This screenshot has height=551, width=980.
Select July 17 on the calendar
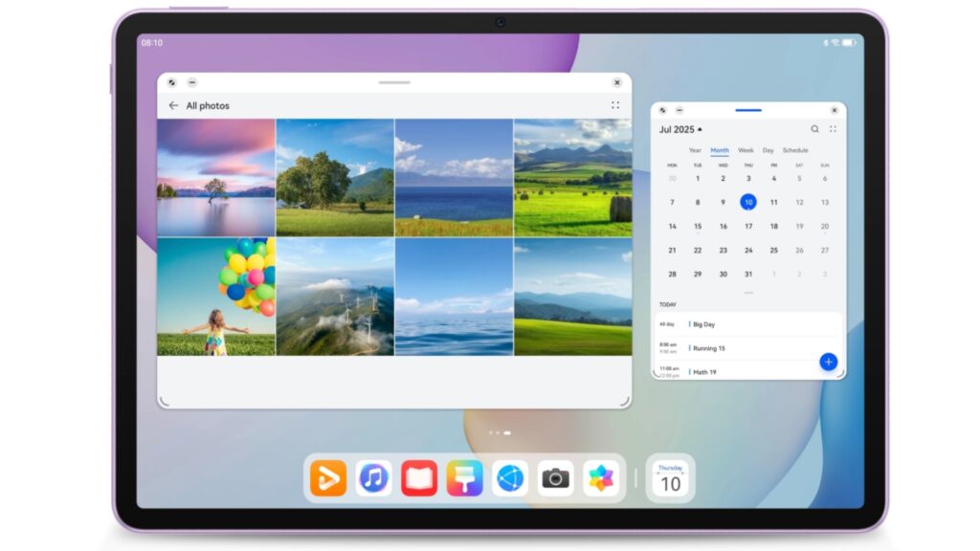click(748, 227)
